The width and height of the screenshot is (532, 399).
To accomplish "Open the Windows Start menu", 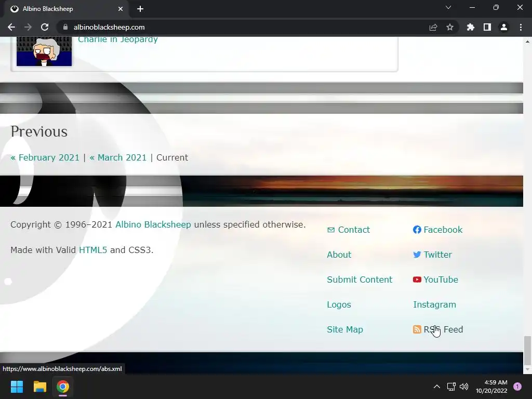I will [x=17, y=387].
